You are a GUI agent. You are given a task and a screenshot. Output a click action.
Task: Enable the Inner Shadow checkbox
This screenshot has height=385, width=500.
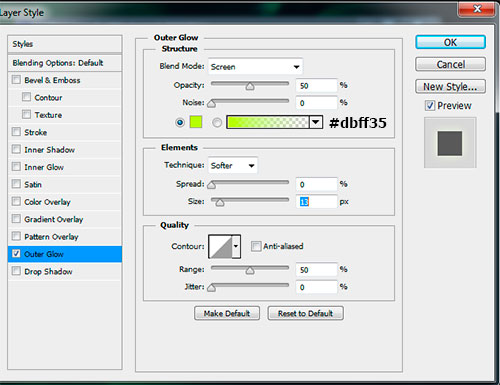coord(16,149)
